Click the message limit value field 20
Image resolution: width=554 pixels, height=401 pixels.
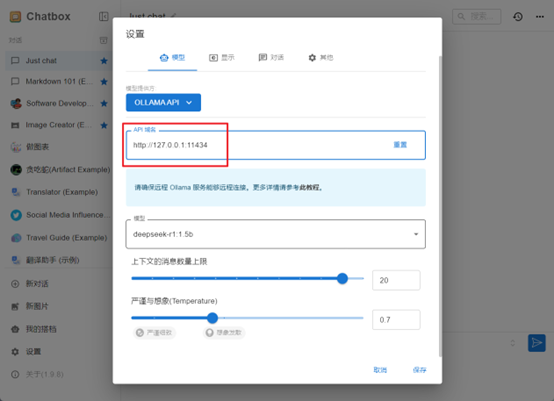coord(396,281)
